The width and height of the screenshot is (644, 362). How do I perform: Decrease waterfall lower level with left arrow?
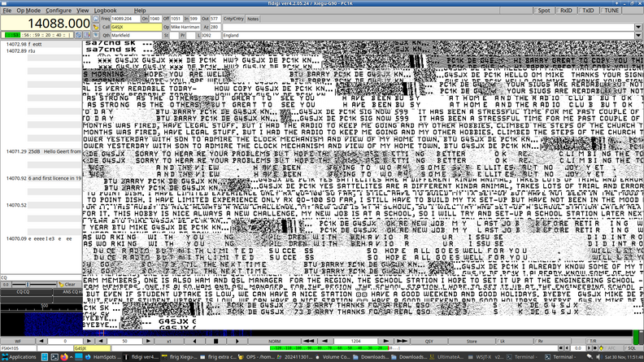pos(41,341)
